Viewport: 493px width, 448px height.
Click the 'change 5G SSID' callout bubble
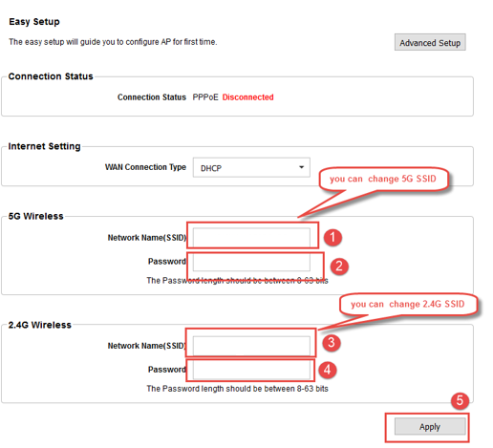pyautogui.click(x=383, y=179)
